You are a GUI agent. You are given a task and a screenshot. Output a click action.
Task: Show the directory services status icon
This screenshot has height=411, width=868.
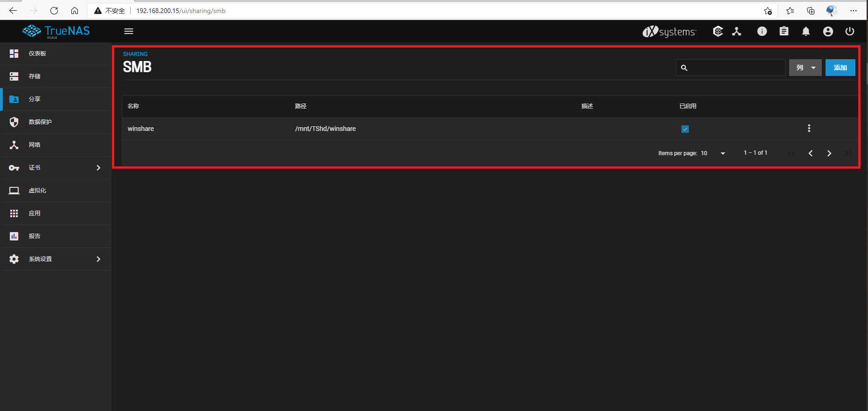click(736, 31)
